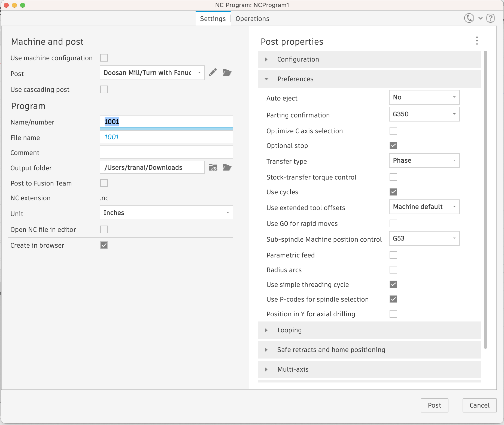Click inside the Comment field

[166, 152]
